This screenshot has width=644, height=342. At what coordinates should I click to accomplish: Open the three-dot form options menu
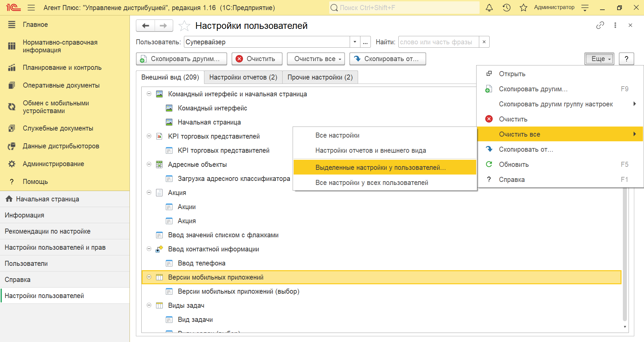(x=615, y=25)
